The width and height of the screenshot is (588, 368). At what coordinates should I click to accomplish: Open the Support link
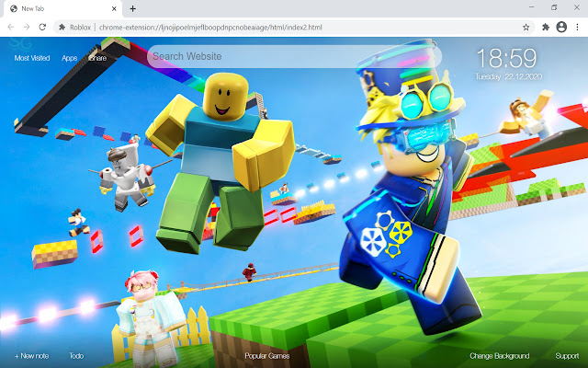click(x=567, y=356)
